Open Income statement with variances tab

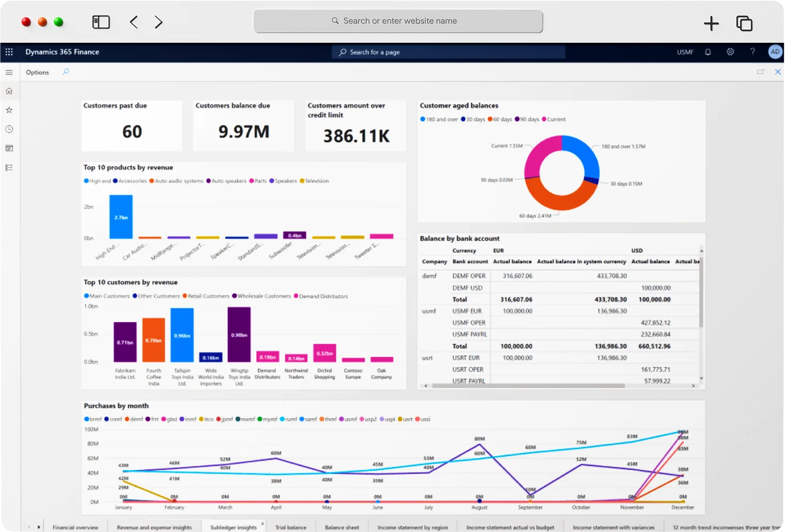[x=613, y=527]
